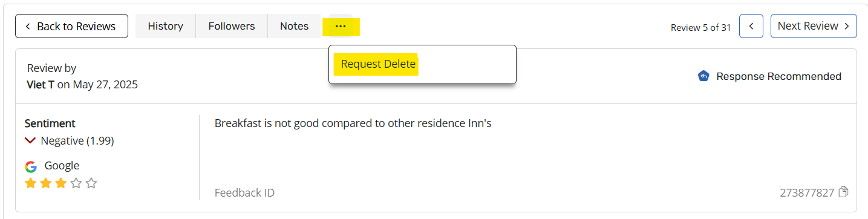Click the first filled star rating
Viewport: 868px width, 219px height.
coord(31,183)
